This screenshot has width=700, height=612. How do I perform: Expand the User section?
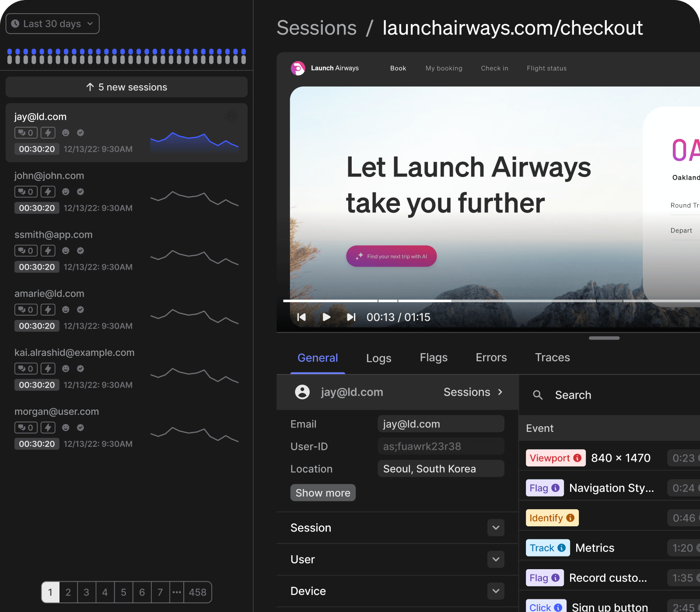point(496,560)
